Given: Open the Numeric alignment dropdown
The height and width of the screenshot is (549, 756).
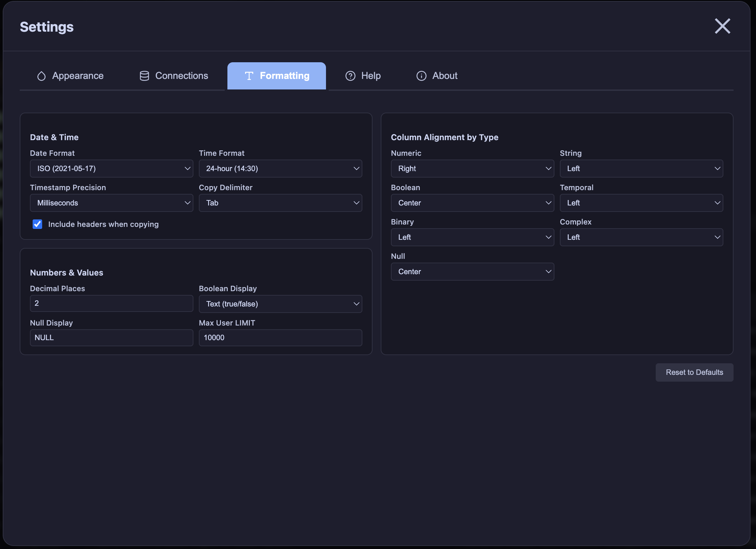Looking at the screenshot, I should 472,168.
